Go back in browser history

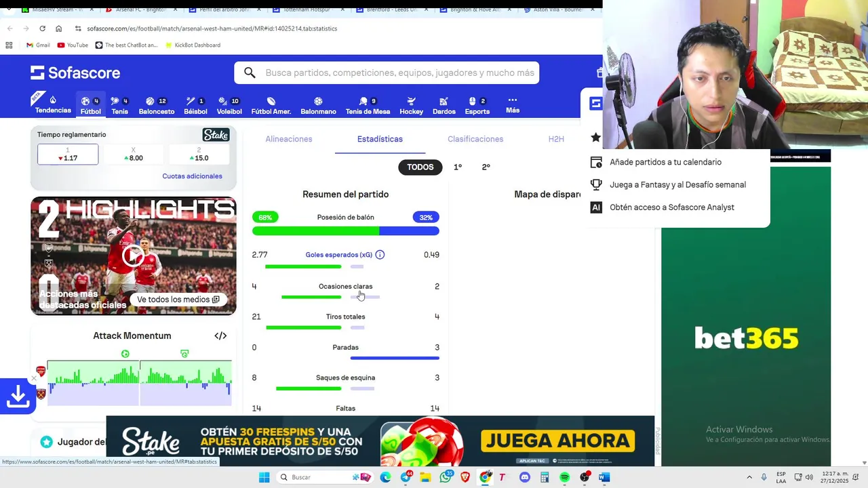click(9, 28)
